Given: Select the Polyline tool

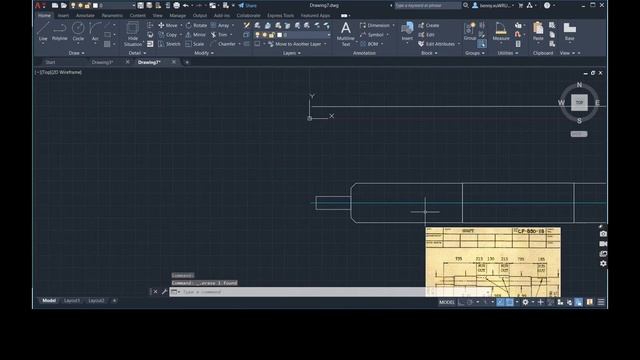Looking at the screenshot, I should tap(60, 32).
